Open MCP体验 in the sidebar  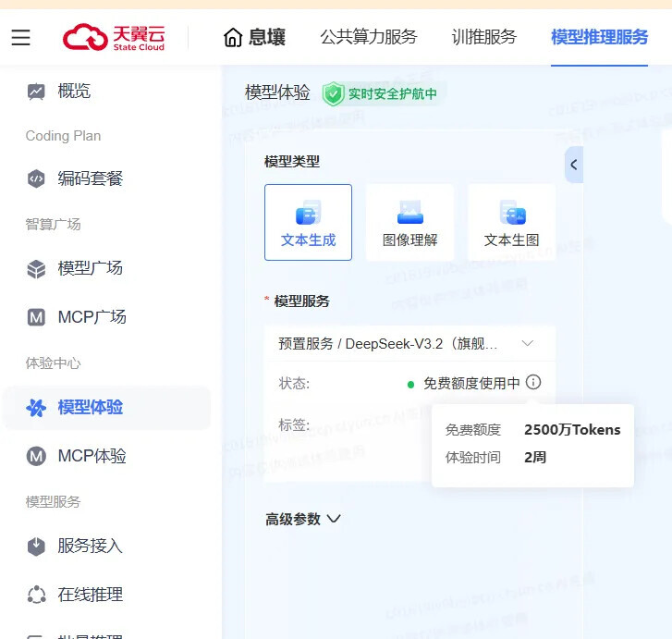92,456
